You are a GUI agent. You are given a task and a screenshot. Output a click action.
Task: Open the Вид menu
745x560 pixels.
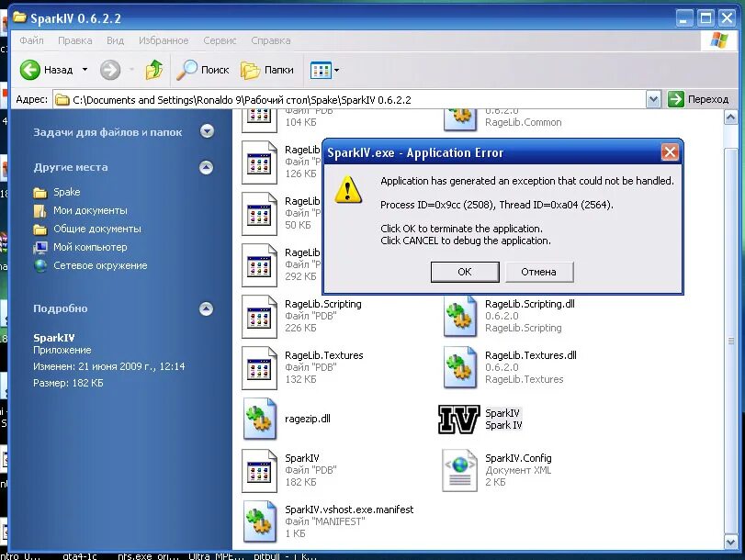[115, 40]
